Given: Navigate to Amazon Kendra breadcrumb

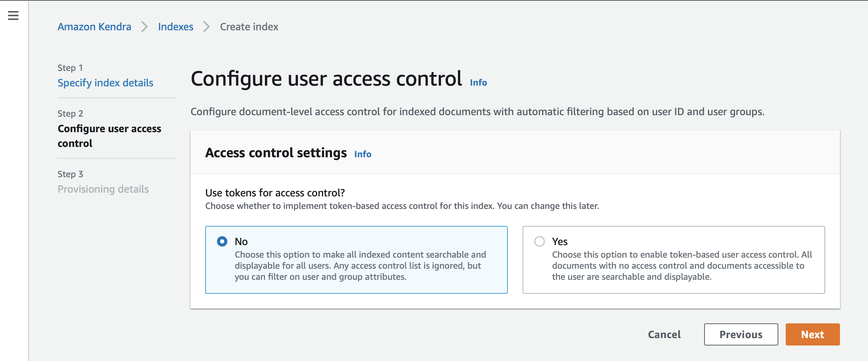Looking at the screenshot, I should pos(94,27).
